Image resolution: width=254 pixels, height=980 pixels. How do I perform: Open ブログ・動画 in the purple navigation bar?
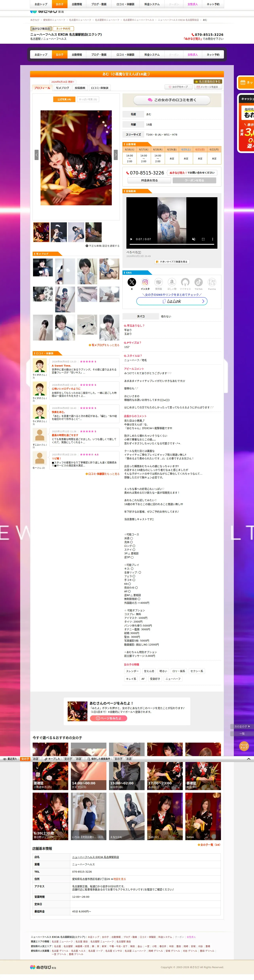click(x=99, y=55)
